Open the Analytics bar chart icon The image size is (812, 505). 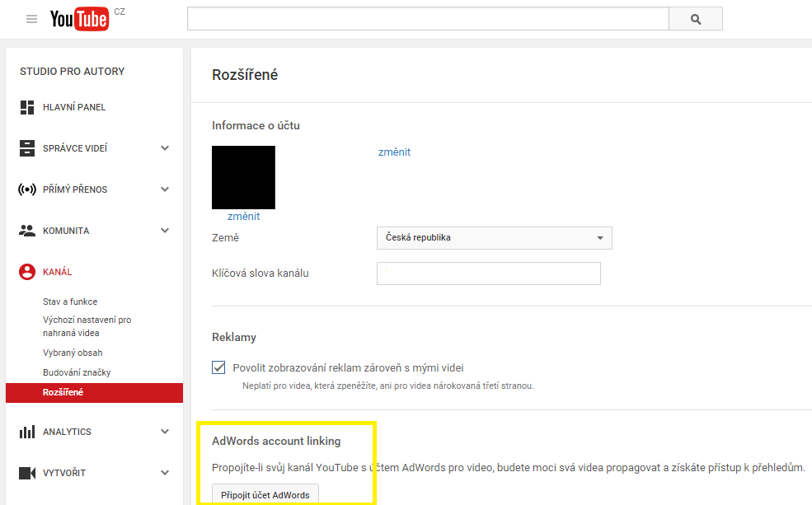[27, 432]
